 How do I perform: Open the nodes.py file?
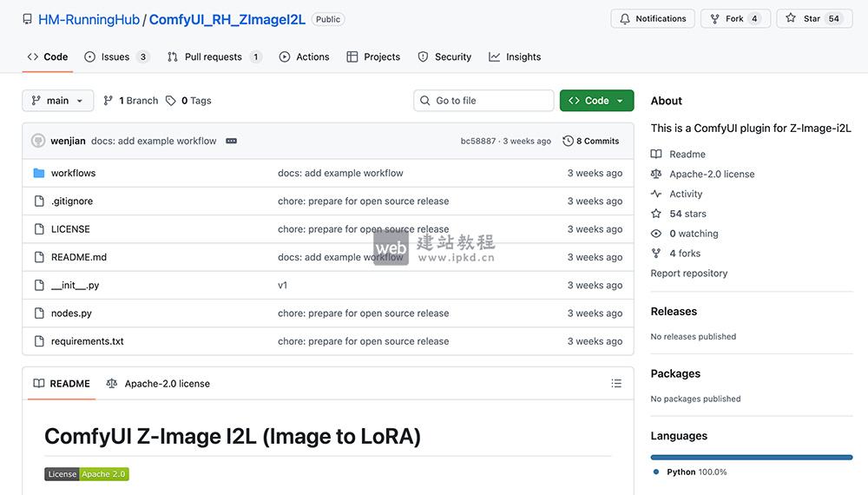71,313
